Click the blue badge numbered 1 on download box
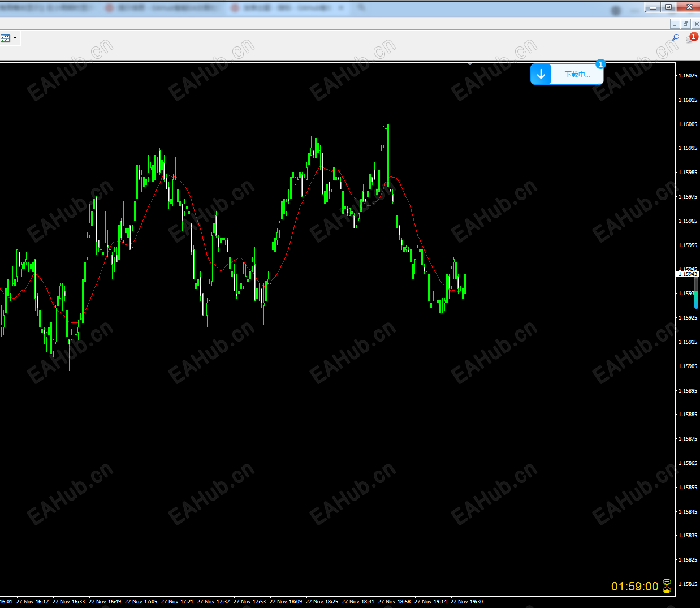This screenshot has height=608, width=700. pyautogui.click(x=600, y=64)
